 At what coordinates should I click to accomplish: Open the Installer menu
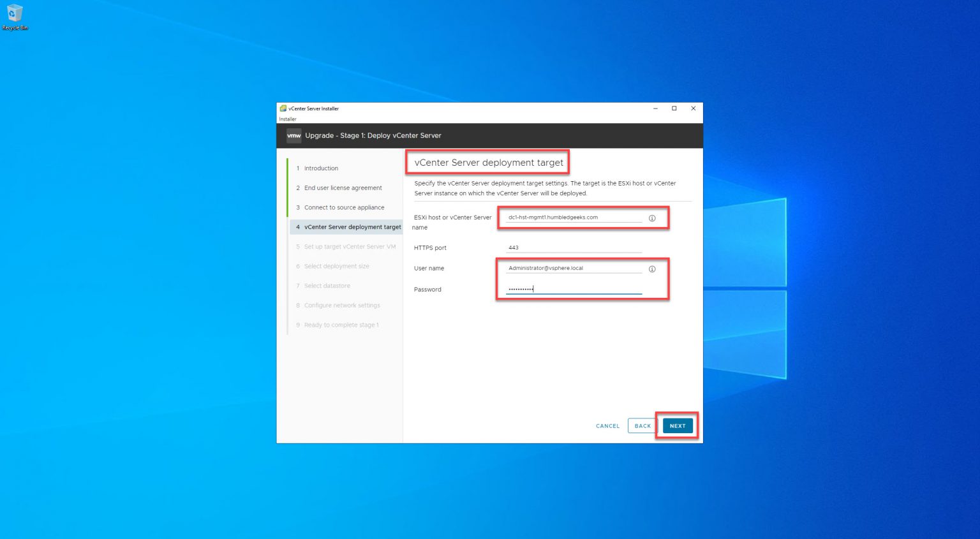(287, 119)
